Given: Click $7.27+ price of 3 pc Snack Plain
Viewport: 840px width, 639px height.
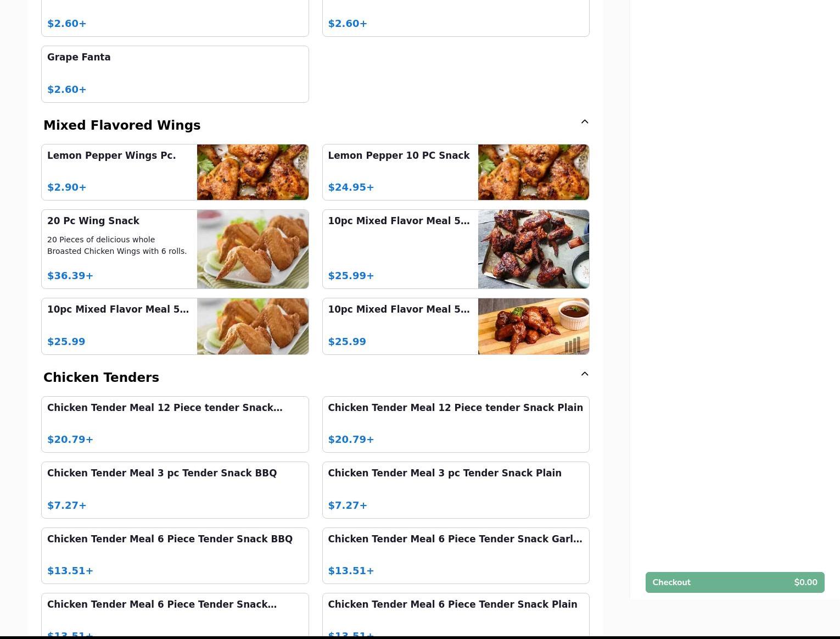Looking at the screenshot, I should (348, 505).
